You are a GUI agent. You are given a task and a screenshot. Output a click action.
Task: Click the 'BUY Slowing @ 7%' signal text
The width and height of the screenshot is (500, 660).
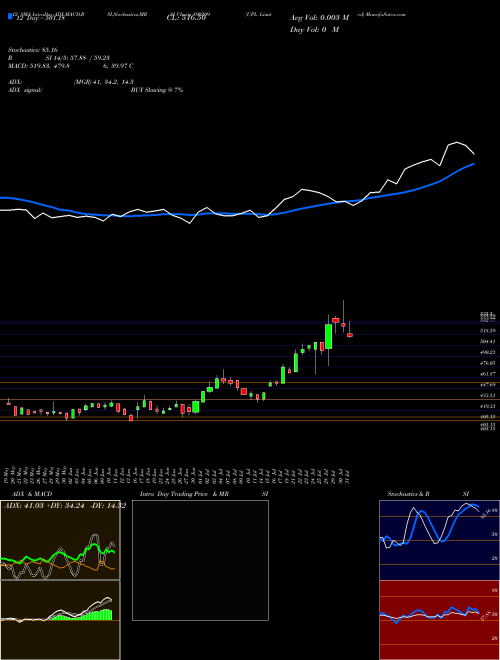(157, 90)
